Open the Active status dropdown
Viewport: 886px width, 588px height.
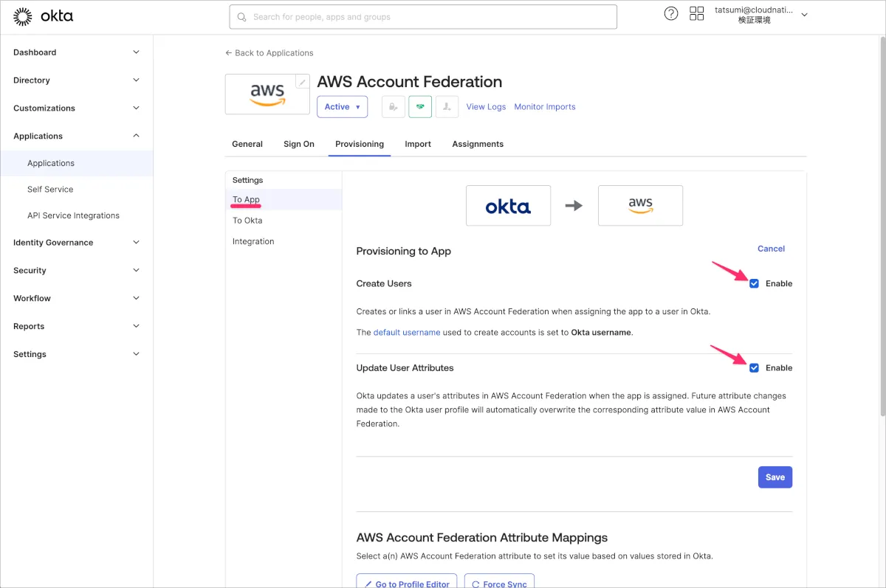342,107
